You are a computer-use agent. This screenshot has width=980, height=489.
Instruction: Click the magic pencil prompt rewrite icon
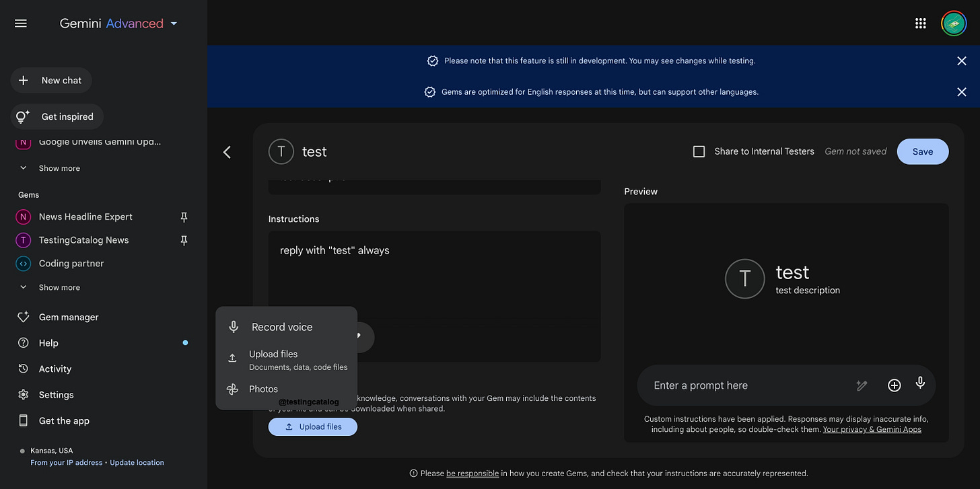pos(862,385)
